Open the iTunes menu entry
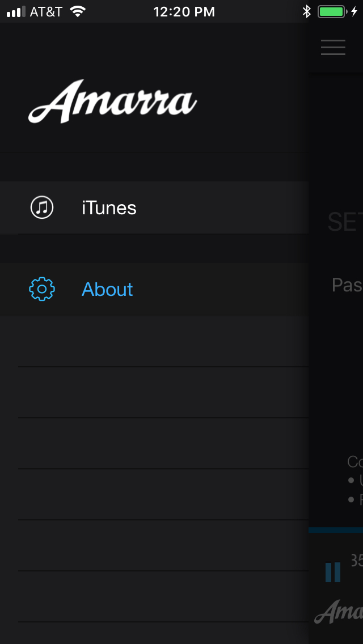363x644 pixels. [154, 207]
